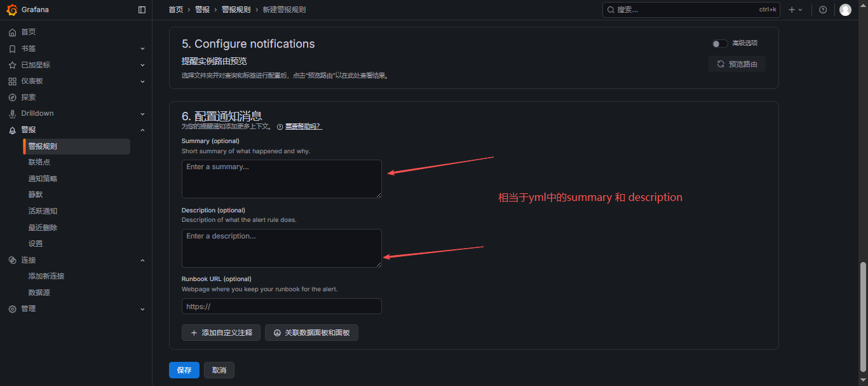Toggle the 高级选项 advanced options switch

tap(719, 43)
